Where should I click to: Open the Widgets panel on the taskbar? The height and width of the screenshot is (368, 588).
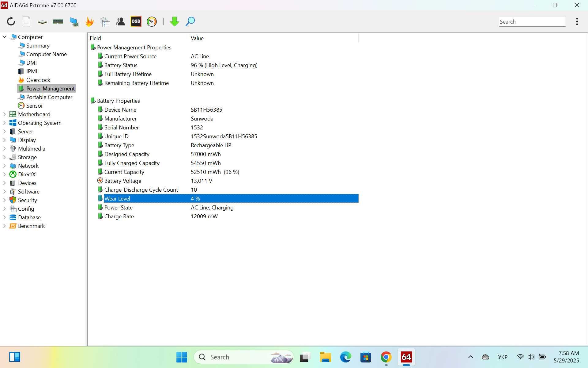[14, 357]
